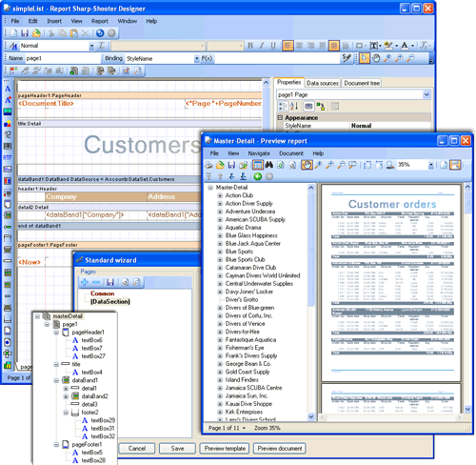Click into the Name field containing page1
The height and width of the screenshot is (465, 476).
click(62, 58)
